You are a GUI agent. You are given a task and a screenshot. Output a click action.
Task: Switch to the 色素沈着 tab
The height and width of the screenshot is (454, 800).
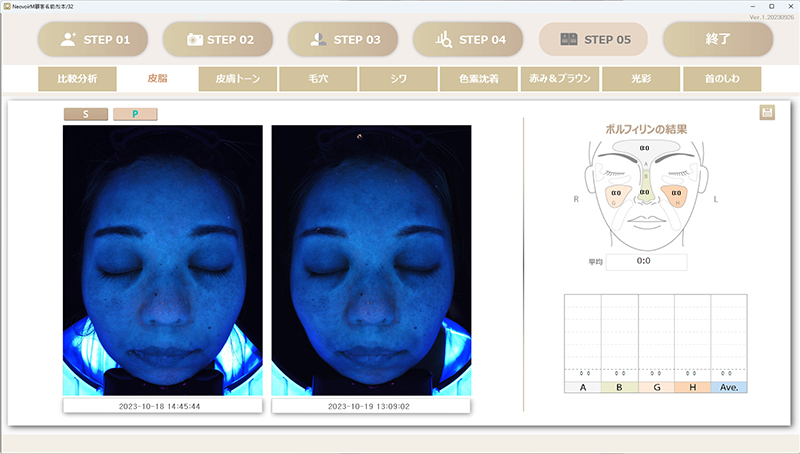(x=478, y=78)
